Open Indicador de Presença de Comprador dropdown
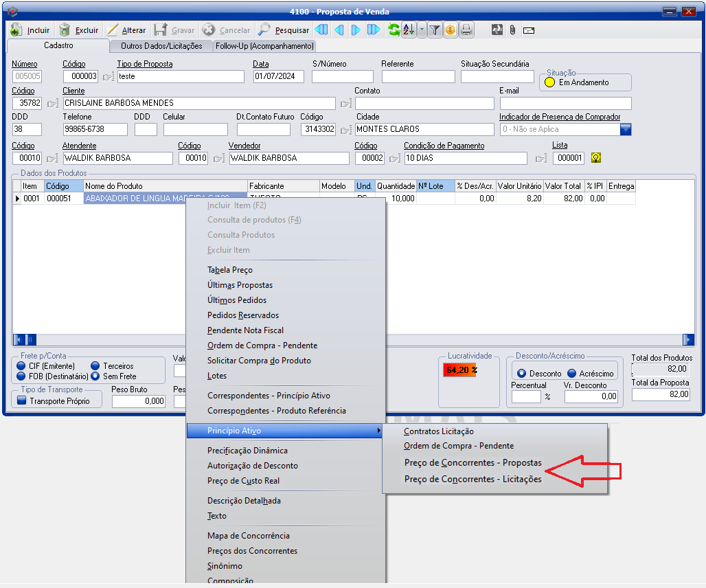Screen dimensions: 706x588 click(625, 129)
